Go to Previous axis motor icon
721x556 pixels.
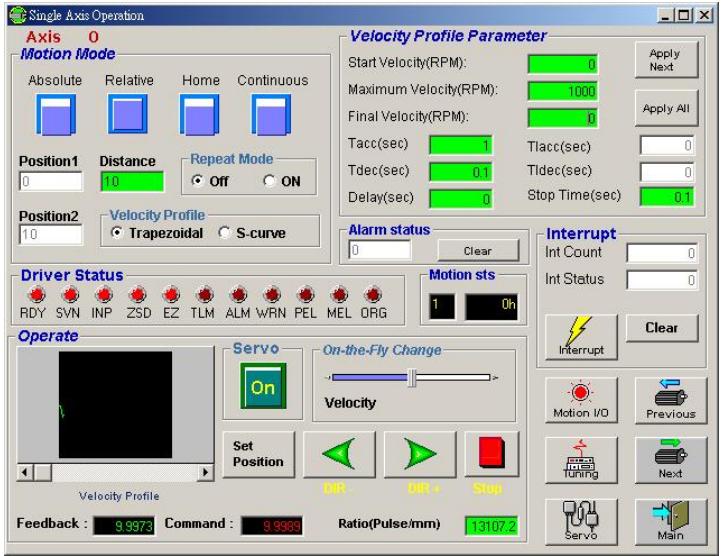tap(671, 400)
